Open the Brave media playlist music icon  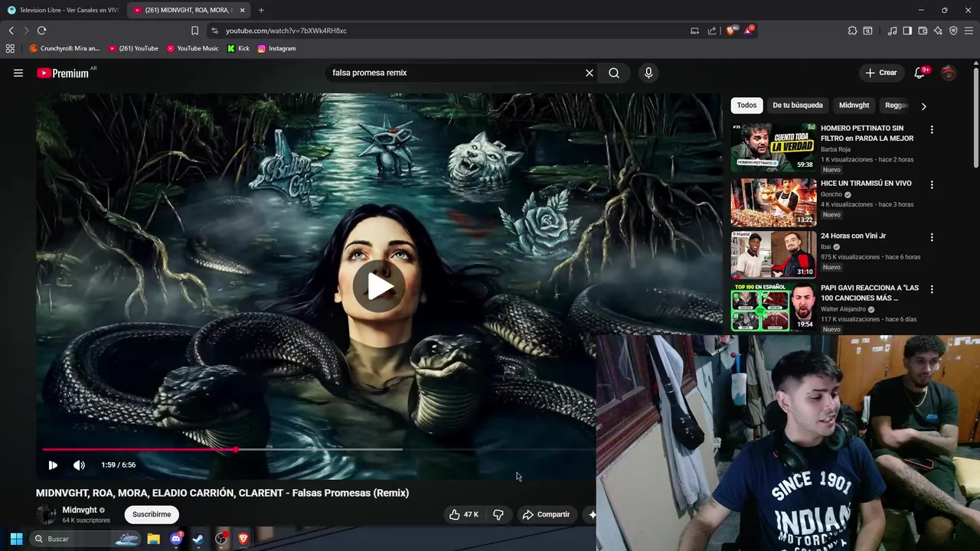pos(892,31)
